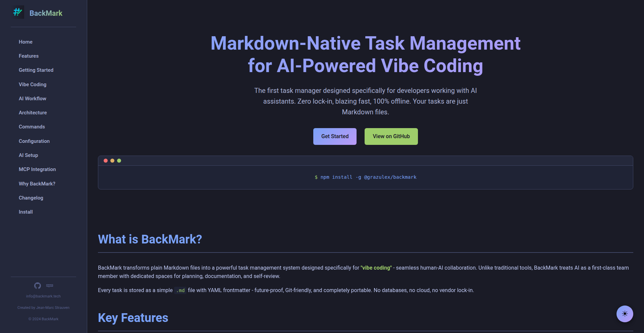Screen dimensions: 644x333
Task: Click the Get Started button
Action: coord(335,136)
